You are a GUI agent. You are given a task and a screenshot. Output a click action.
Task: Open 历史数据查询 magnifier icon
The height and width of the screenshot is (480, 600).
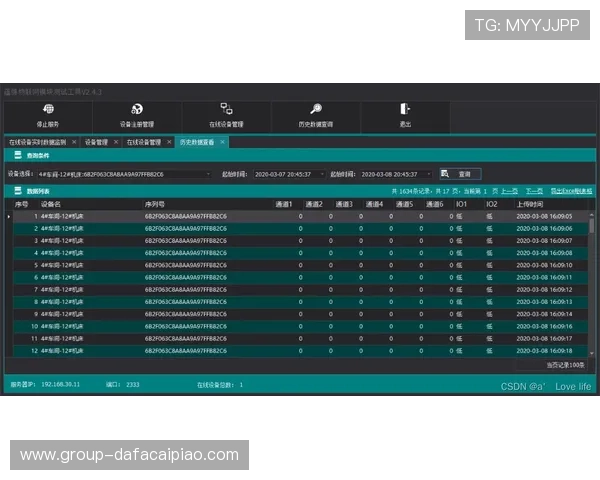(316, 109)
